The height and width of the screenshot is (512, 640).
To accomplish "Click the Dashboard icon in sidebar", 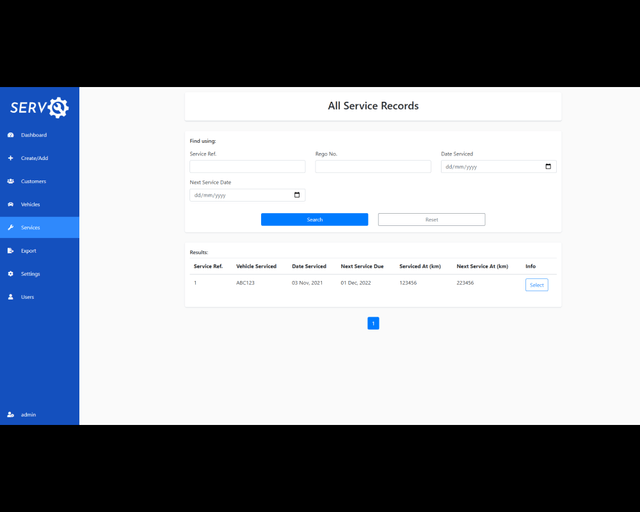I will [x=10, y=135].
